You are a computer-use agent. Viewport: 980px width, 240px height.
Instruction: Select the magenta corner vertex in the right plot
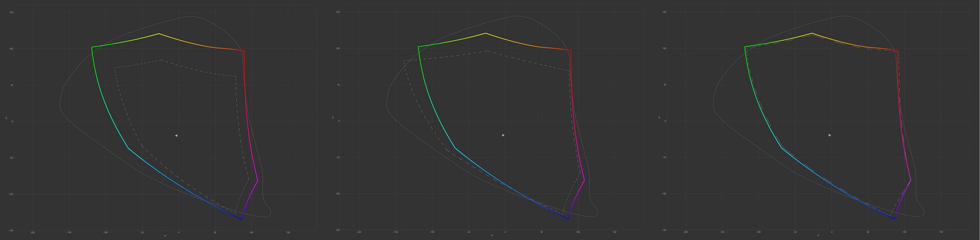[x=911, y=180]
